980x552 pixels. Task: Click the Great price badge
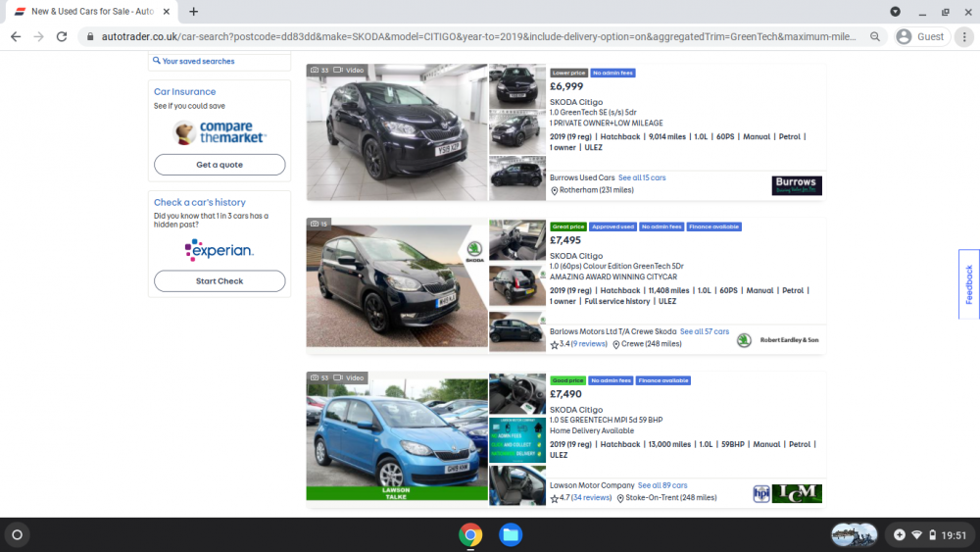[x=568, y=226]
